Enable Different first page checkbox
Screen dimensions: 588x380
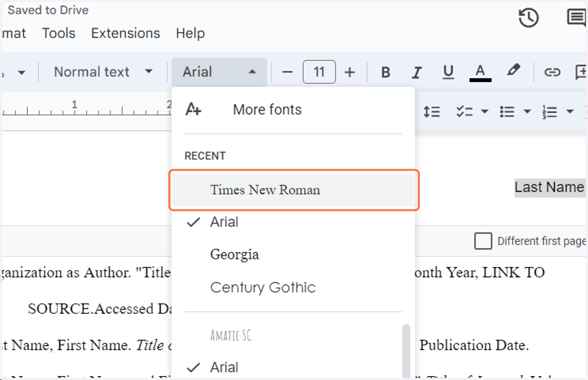(x=483, y=241)
